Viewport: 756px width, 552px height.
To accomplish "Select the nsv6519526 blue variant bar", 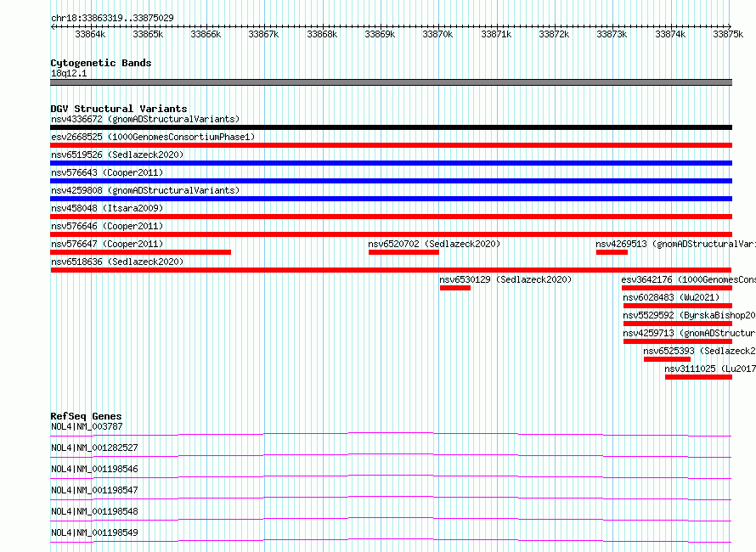I will 391,163.
